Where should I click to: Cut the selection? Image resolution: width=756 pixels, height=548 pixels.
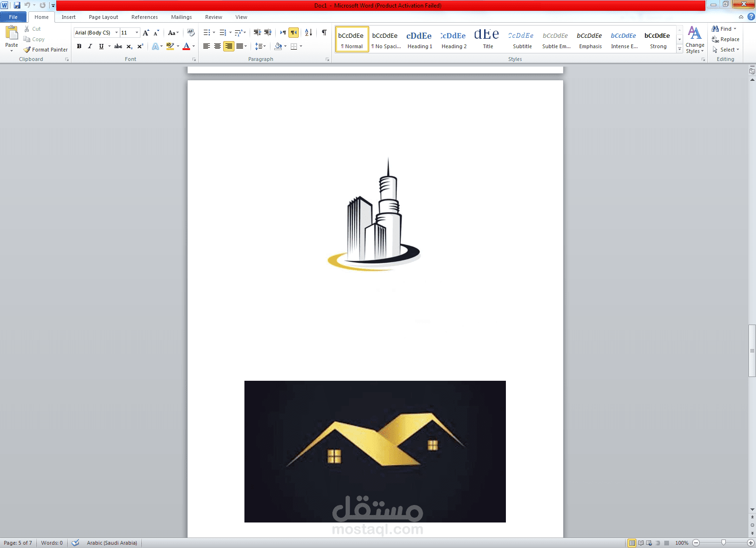tap(33, 29)
